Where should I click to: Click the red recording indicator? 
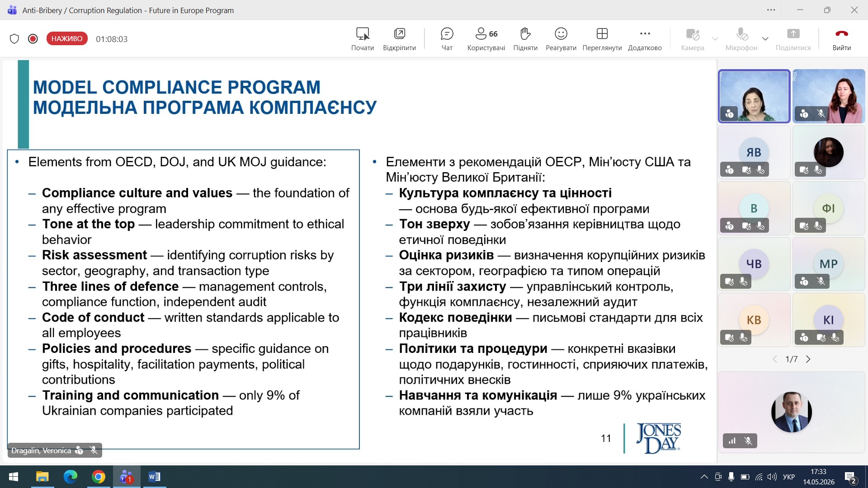[33, 39]
